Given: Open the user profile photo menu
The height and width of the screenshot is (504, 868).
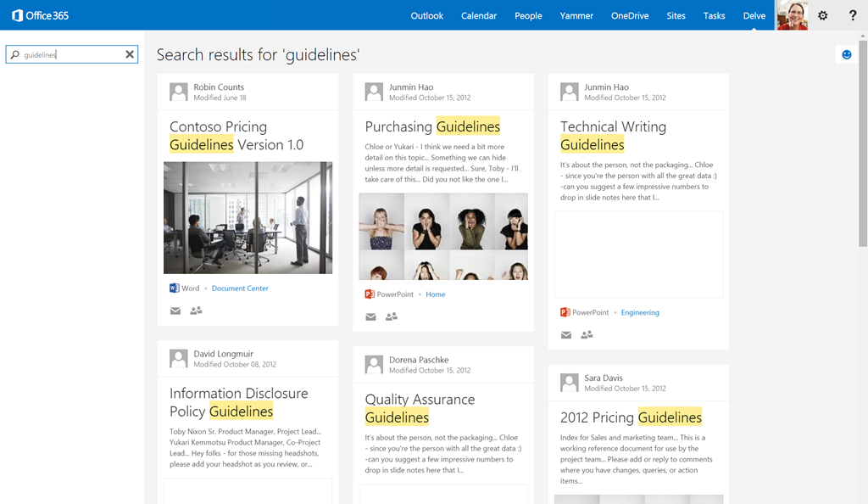Looking at the screenshot, I should pos(793,15).
